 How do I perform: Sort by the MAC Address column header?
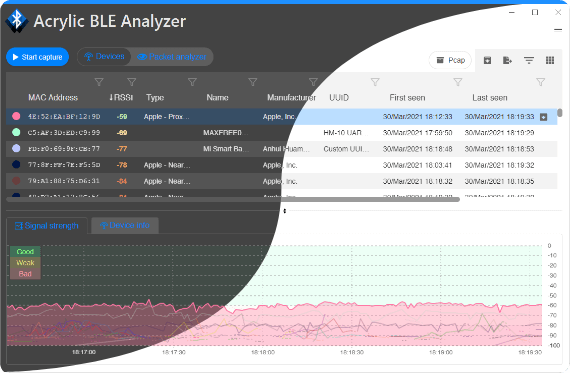coord(53,97)
